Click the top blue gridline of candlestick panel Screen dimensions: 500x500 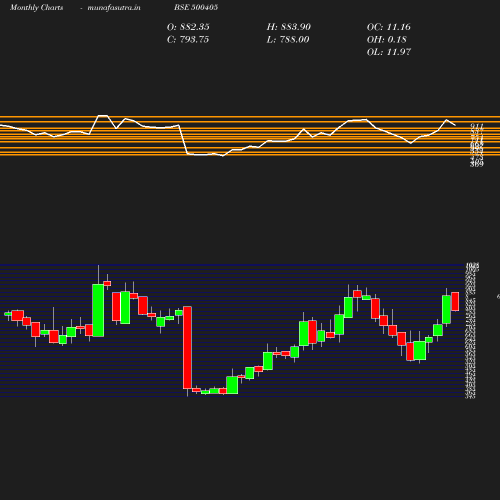tap(232, 265)
